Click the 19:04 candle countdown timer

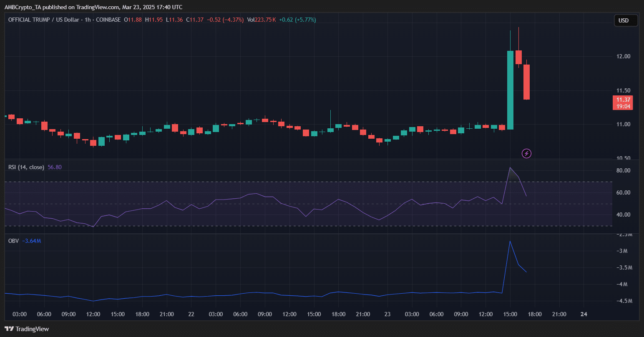click(x=623, y=107)
